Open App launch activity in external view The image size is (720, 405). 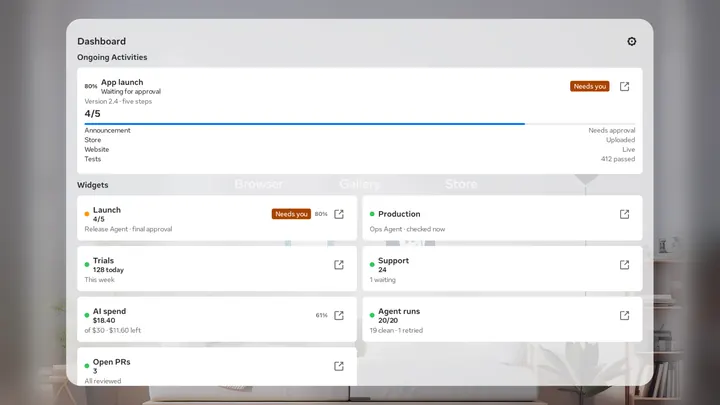pyautogui.click(x=624, y=86)
